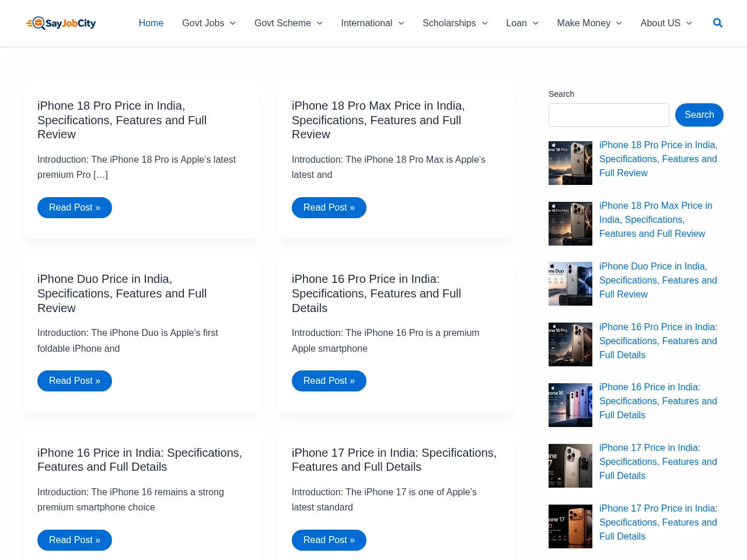The width and height of the screenshot is (747, 560).
Task: Click the blue Search button in sidebar
Action: click(699, 115)
